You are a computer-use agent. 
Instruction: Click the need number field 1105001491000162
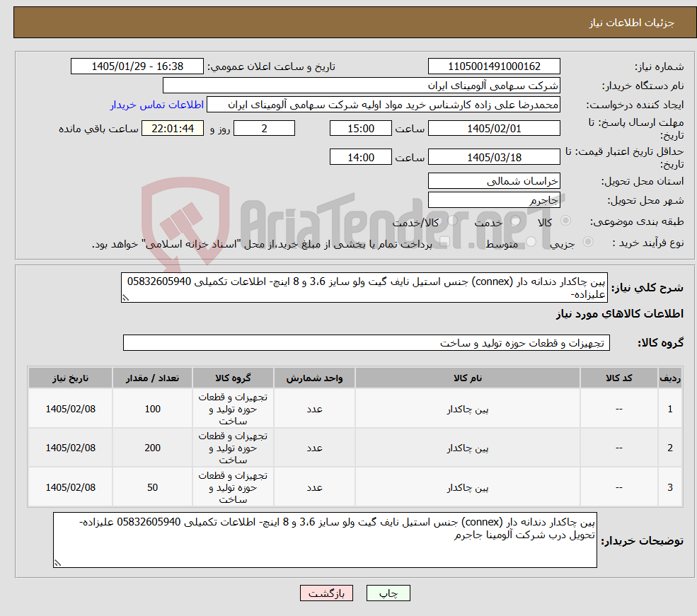pyautogui.click(x=494, y=66)
